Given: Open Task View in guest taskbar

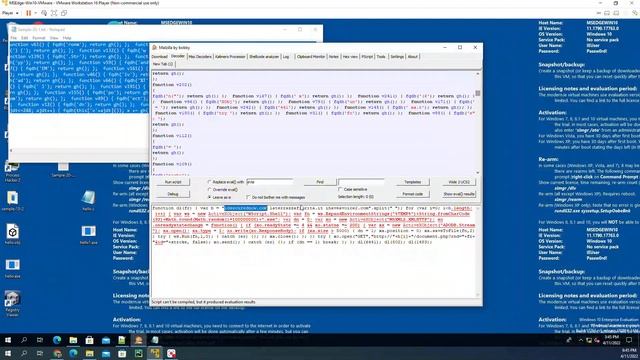Looking at the screenshot, I should 40,340.
